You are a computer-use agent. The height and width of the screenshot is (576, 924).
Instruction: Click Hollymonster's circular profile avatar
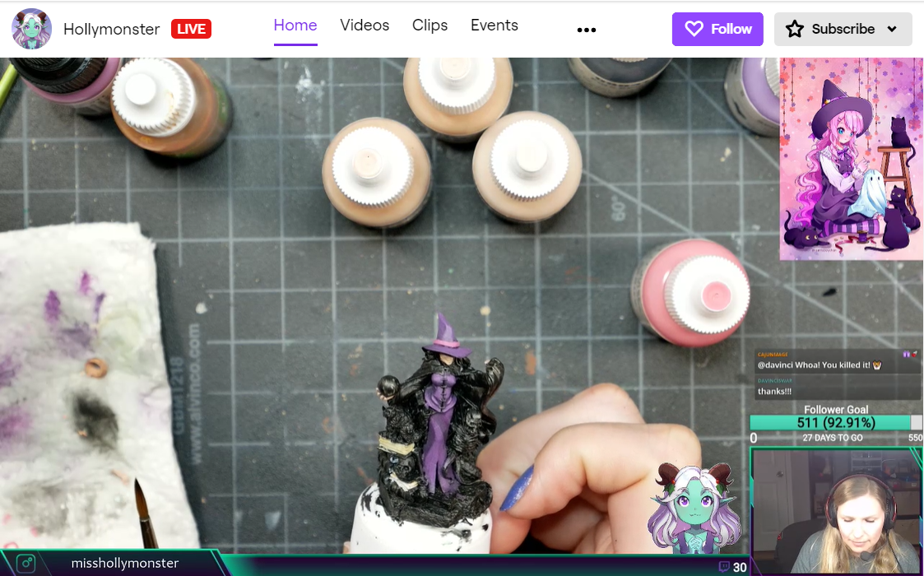31,28
